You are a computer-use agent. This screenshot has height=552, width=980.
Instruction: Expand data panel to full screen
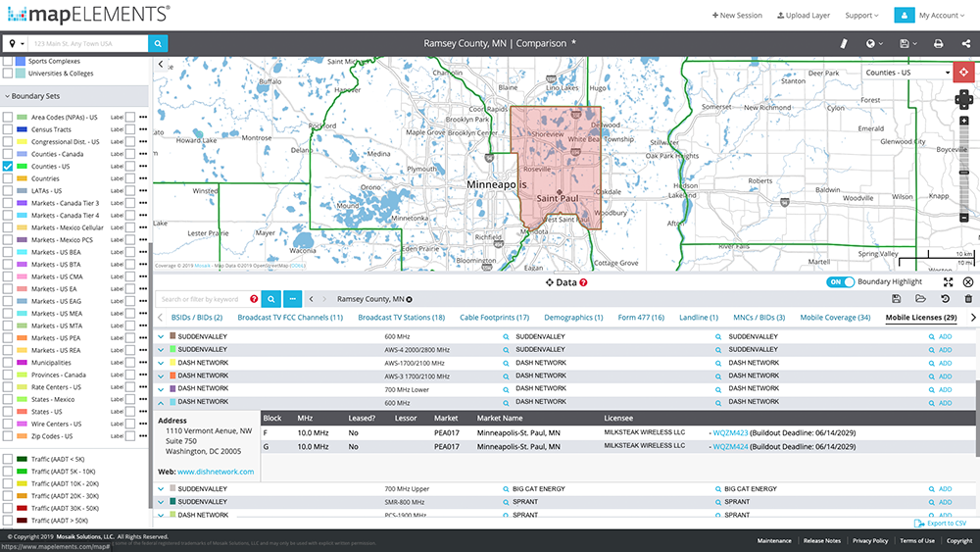[949, 282]
